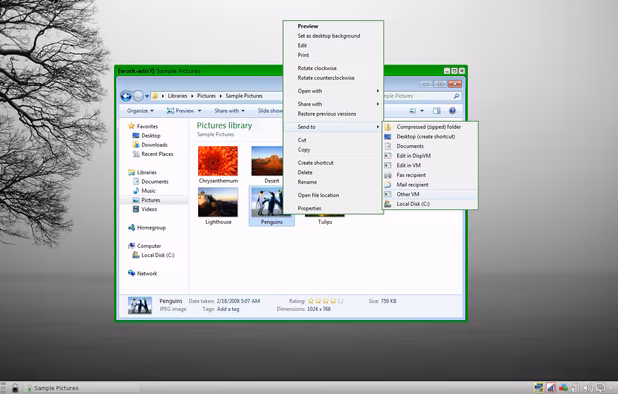
Task: Change view using the views icon
Action: point(413,111)
